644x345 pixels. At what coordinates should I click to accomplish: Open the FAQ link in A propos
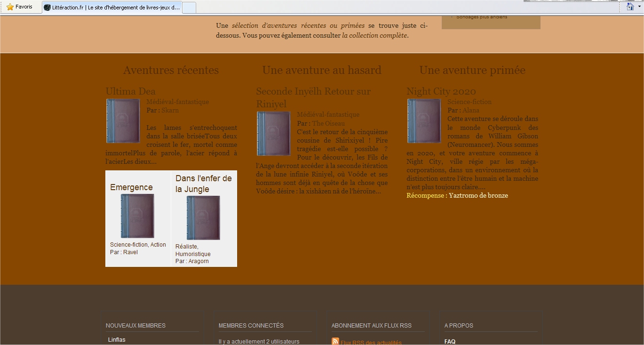click(x=450, y=342)
